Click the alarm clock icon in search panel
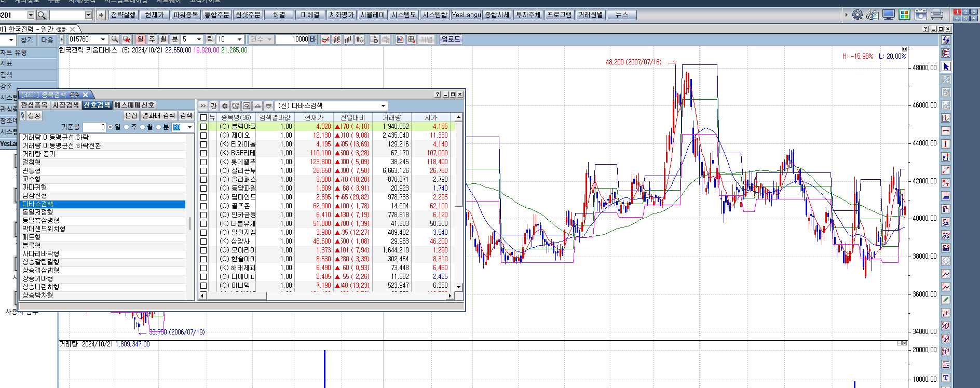980x388 pixels. point(236,106)
